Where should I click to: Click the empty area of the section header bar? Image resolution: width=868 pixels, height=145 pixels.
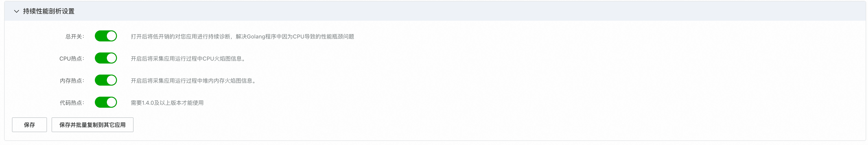point(472,12)
